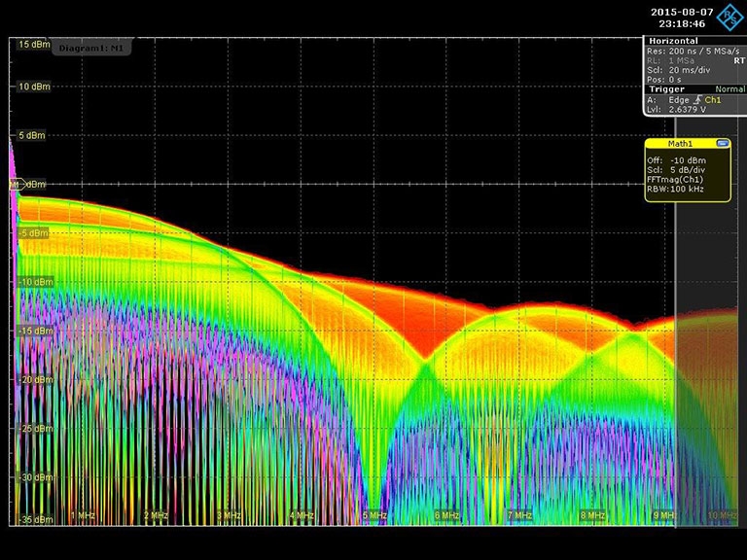Select the Diagram1: M1 tab

tap(89, 48)
